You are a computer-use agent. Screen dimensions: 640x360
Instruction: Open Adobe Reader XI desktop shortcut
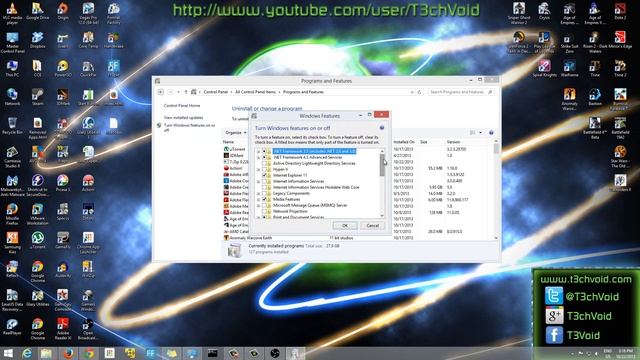click(x=63, y=329)
